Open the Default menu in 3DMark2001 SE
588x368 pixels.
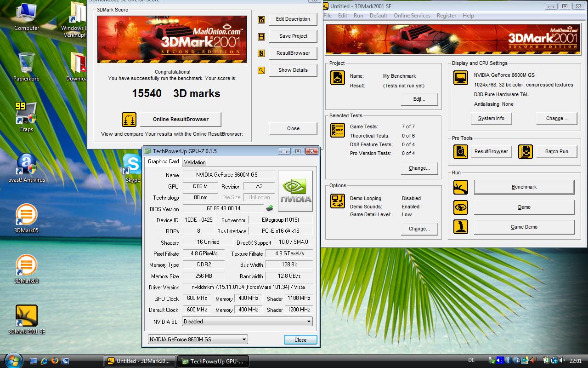point(379,16)
